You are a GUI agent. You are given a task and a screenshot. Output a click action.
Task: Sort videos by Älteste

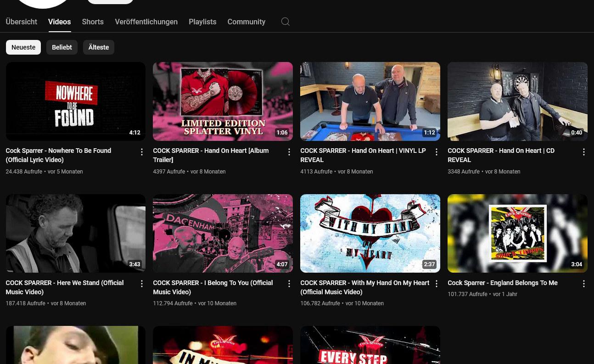[x=99, y=47]
